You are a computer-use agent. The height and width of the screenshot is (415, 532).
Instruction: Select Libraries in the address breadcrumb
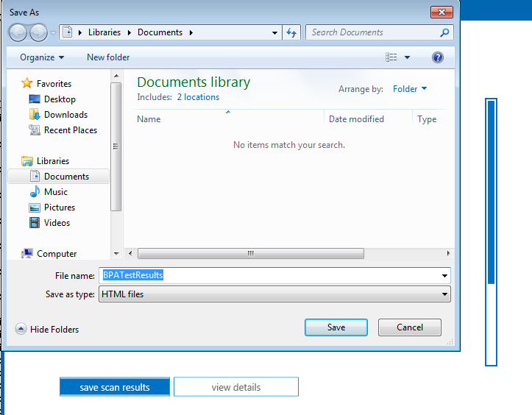(104, 32)
